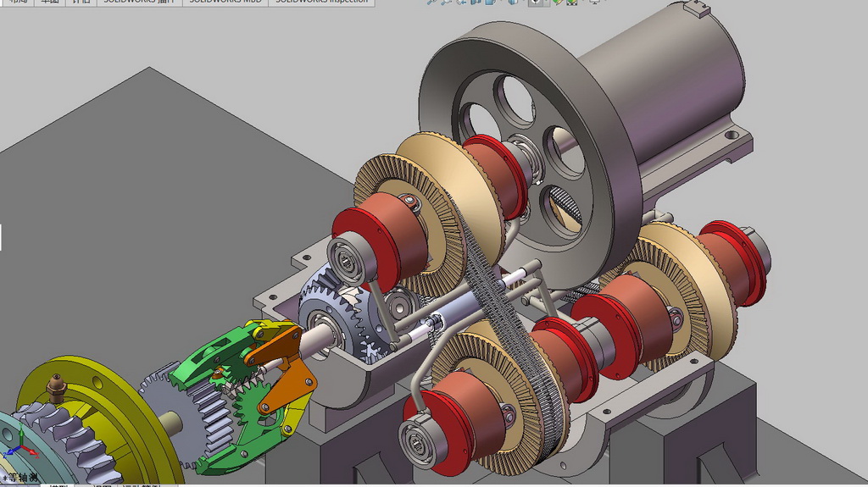Image resolution: width=868 pixels, height=487 pixels.
Task: Click the Previous View icon
Action: tap(460, 2)
